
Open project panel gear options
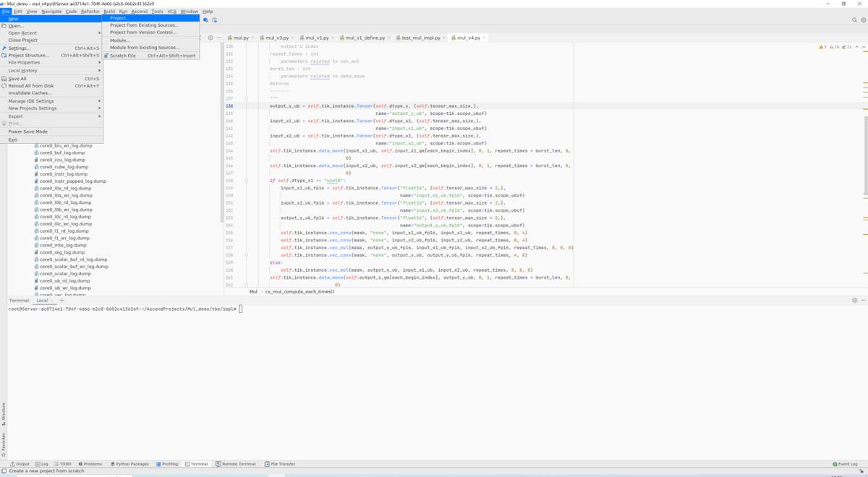tap(210, 38)
